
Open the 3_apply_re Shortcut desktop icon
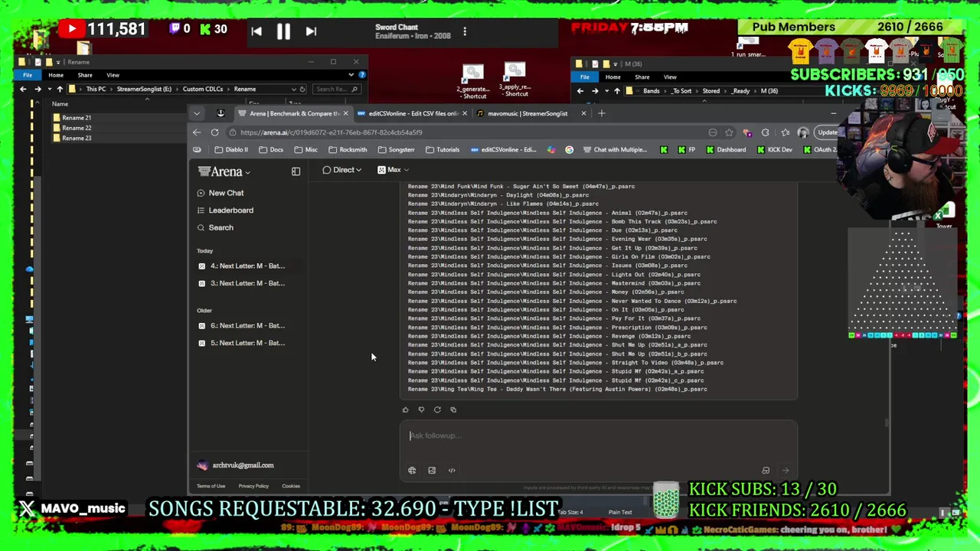pyautogui.click(x=515, y=80)
